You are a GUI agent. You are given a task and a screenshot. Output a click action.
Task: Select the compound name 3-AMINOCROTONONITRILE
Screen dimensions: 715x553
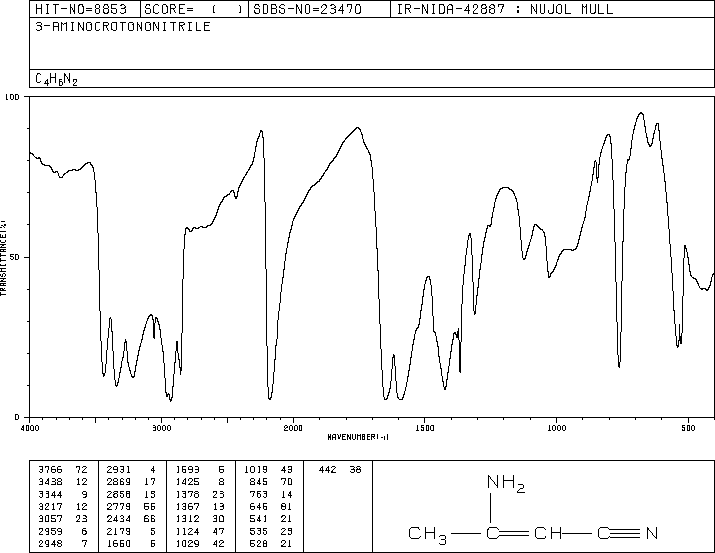(123, 27)
